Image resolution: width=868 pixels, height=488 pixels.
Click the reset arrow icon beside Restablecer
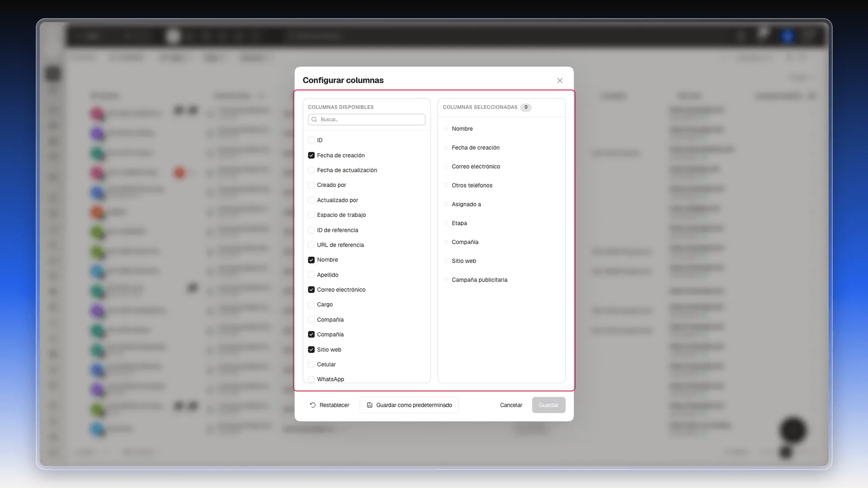(313, 405)
